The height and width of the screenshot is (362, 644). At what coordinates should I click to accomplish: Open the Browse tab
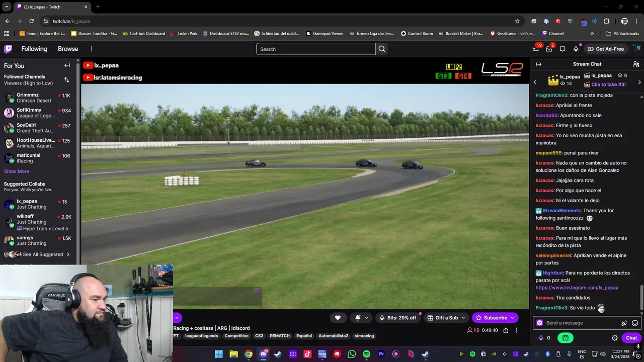[x=68, y=49]
